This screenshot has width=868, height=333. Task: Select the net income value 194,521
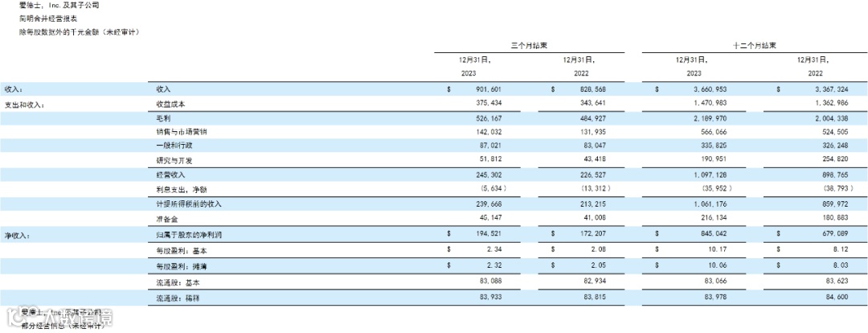pos(489,234)
